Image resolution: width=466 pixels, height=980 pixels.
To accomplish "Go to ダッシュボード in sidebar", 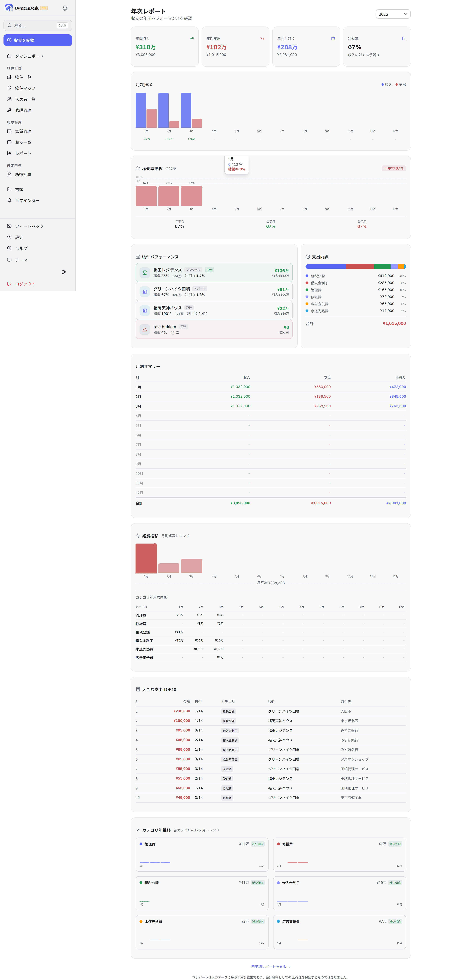I will tap(38, 56).
